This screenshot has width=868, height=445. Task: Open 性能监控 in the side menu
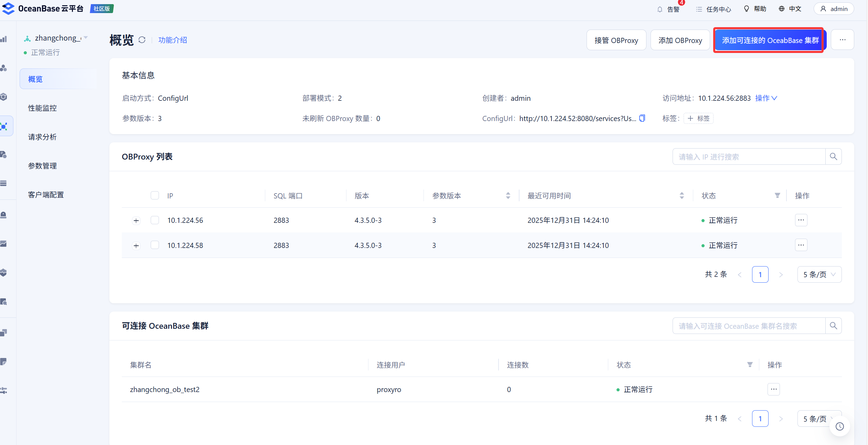point(42,108)
